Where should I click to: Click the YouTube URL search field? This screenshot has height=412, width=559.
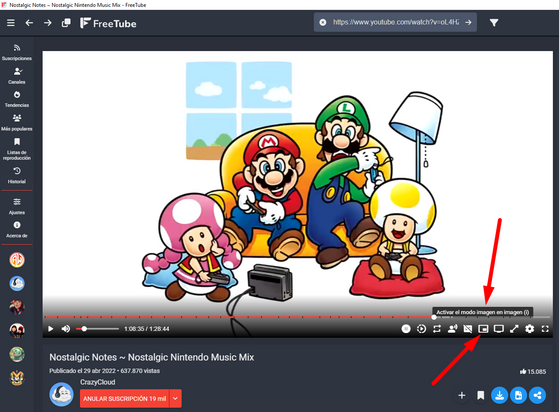pos(396,22)
